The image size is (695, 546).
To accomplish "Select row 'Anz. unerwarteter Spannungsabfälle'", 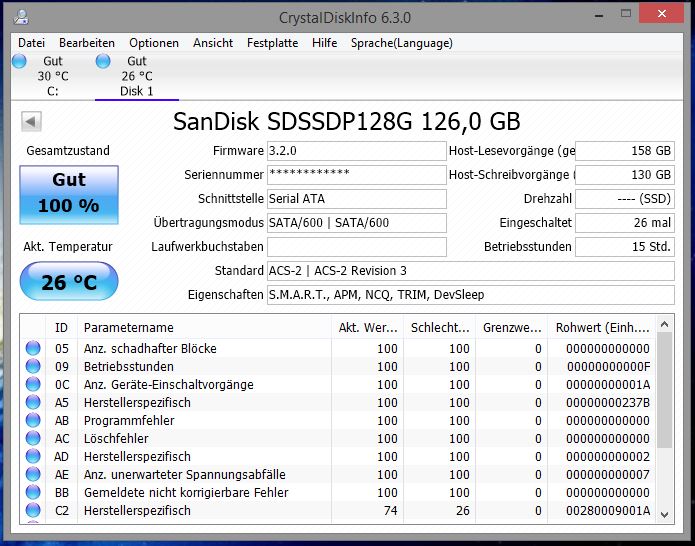I will (x=339, y=474).
